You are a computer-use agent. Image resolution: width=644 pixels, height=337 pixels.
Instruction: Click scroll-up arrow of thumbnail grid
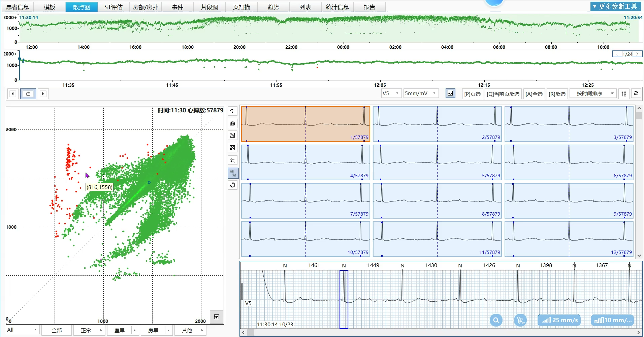pos(639,108)
